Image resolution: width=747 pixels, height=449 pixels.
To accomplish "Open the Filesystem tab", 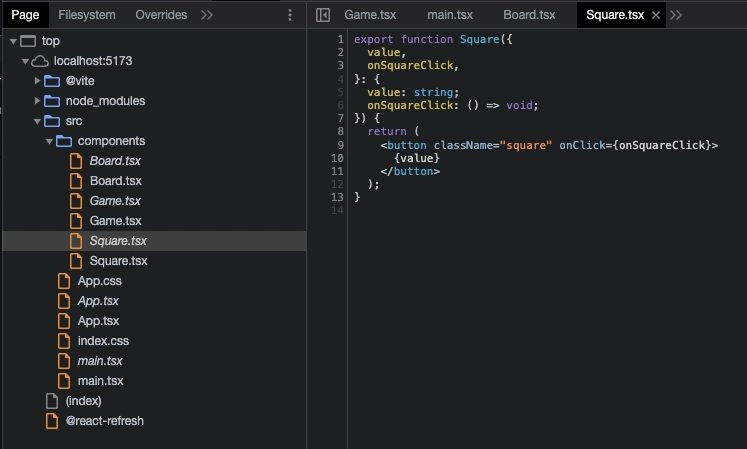I will pyautogui.click(x=87, y=15).
